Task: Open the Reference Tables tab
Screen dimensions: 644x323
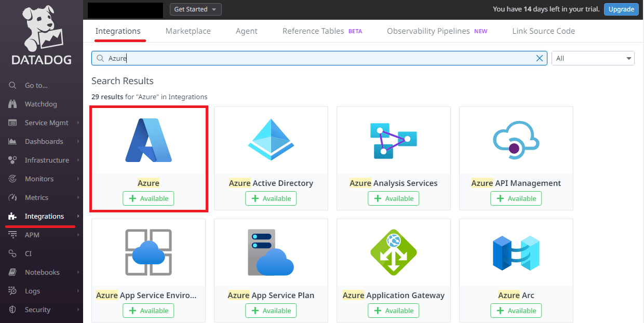Action: pos(322,31)
